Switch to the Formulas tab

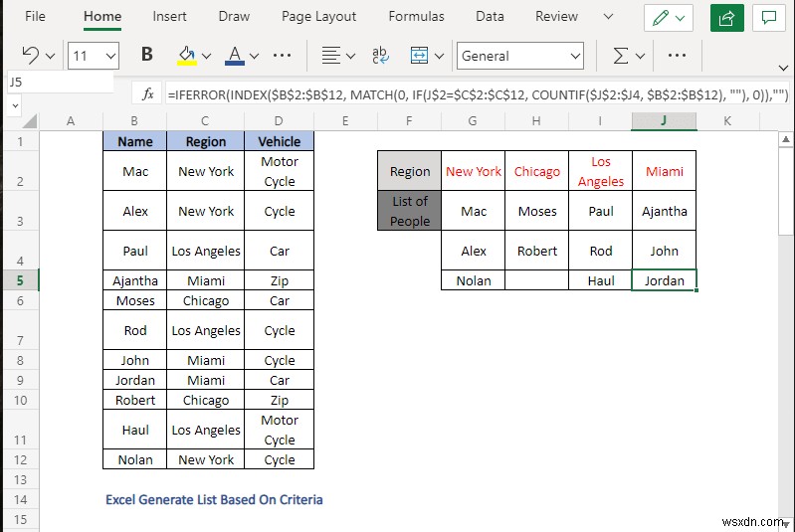point(416,16)
